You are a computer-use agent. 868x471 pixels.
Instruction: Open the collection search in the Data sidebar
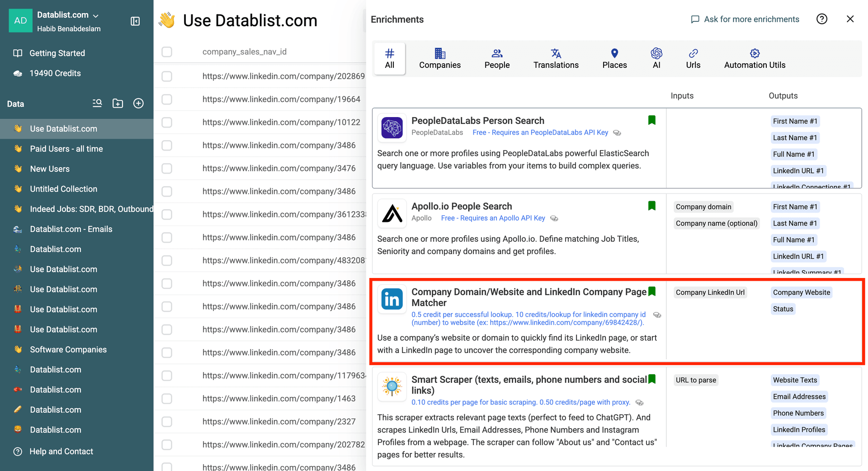(x=97, y=103)
